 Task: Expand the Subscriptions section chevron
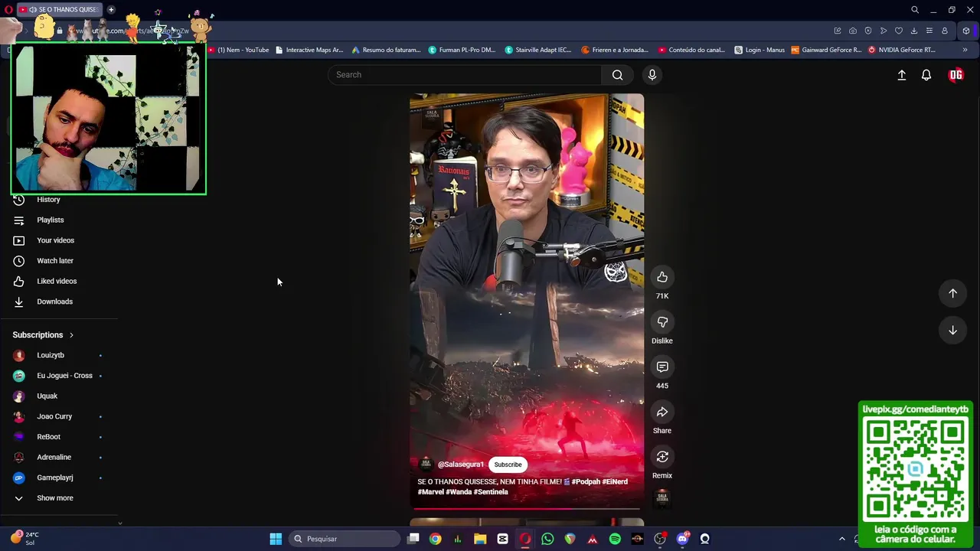71,335
